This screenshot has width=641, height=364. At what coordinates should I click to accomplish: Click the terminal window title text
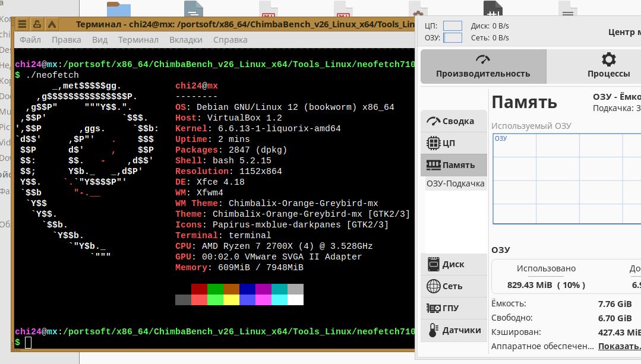point(245,24)
